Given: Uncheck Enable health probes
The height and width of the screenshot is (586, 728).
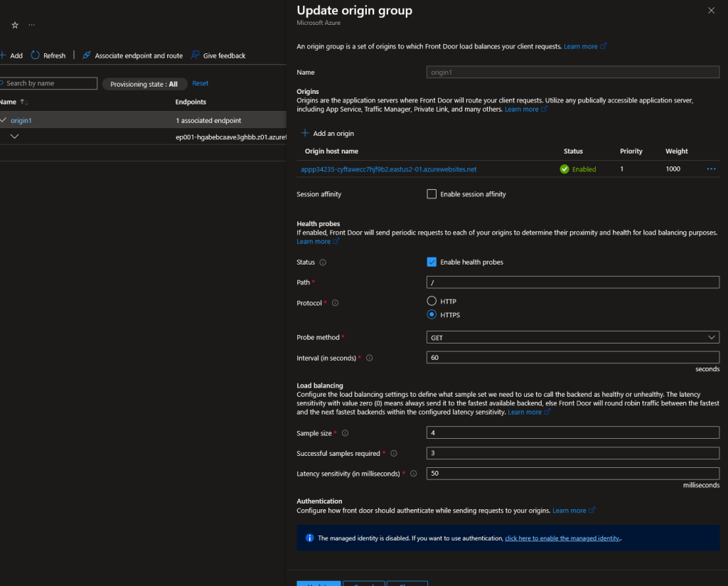Looking at the screenshot, I should 432,262.
